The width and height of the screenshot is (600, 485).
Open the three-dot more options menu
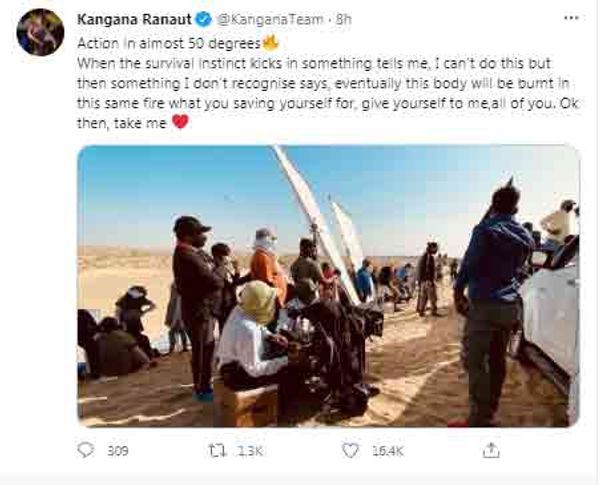click(571, 18)
